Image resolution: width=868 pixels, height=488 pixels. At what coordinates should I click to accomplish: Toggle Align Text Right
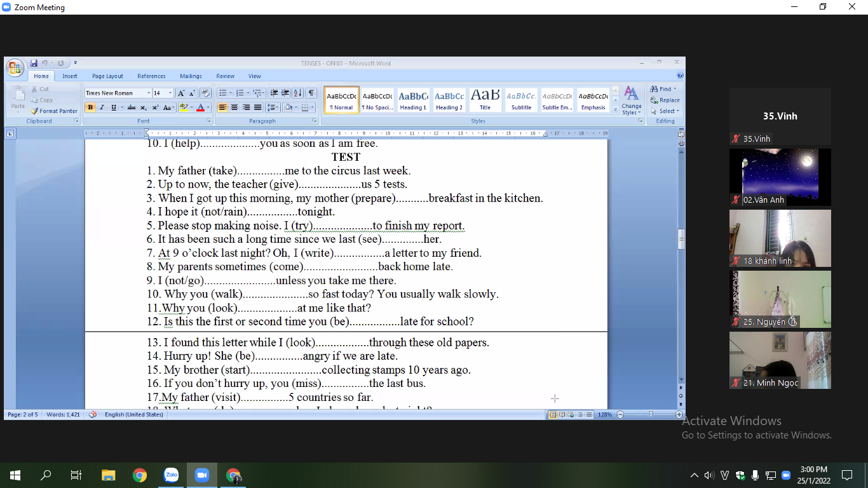point(246,107)
